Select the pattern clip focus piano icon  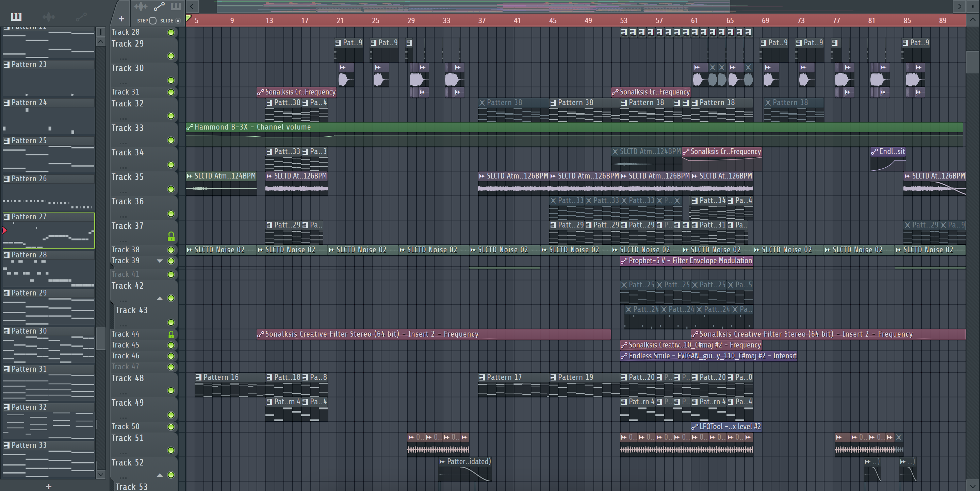[176, 6]
